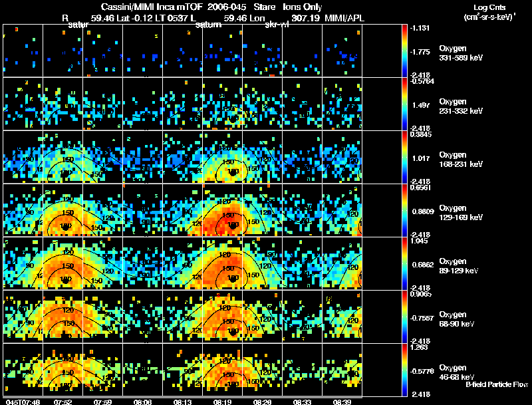Click the 07:52 time axis label
The image size is (532, 405).
tap(63, 402)
